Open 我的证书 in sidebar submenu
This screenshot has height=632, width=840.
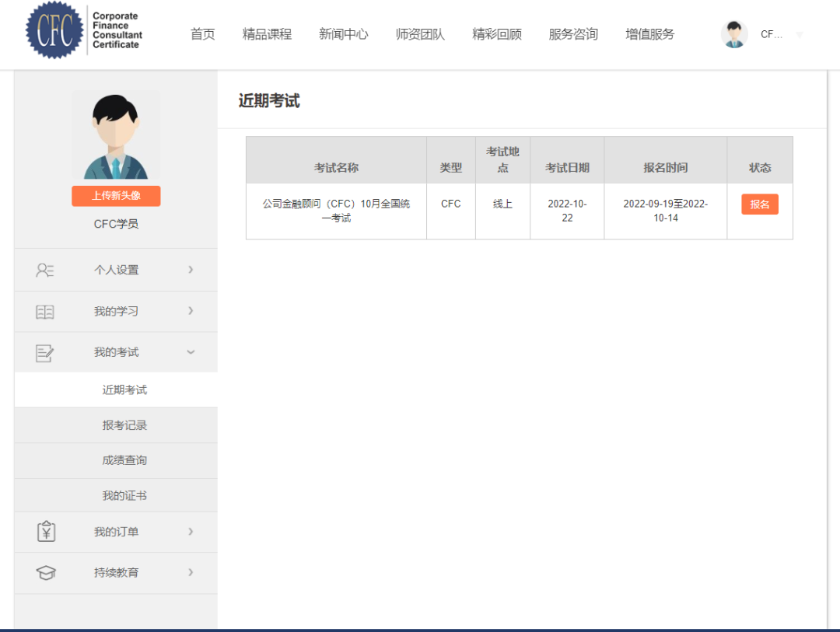[124, 496]
